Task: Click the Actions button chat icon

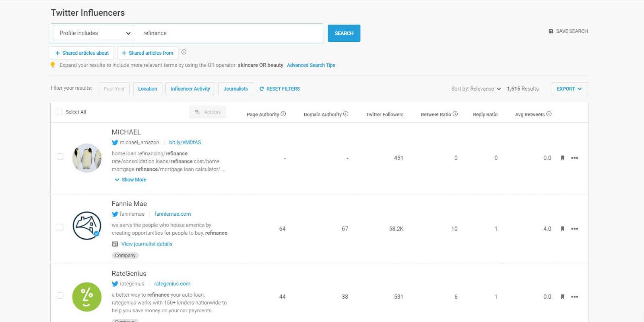Action: point(197,112)
